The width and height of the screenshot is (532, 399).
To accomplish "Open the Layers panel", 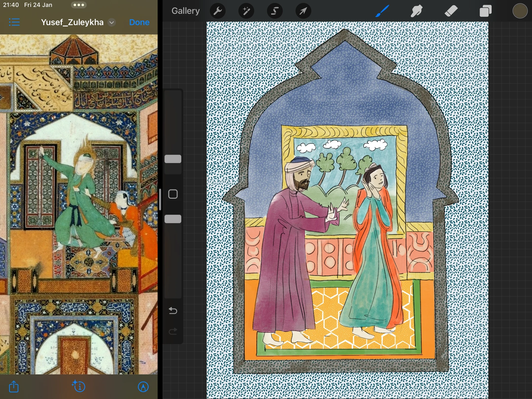I will coord(485,11).
